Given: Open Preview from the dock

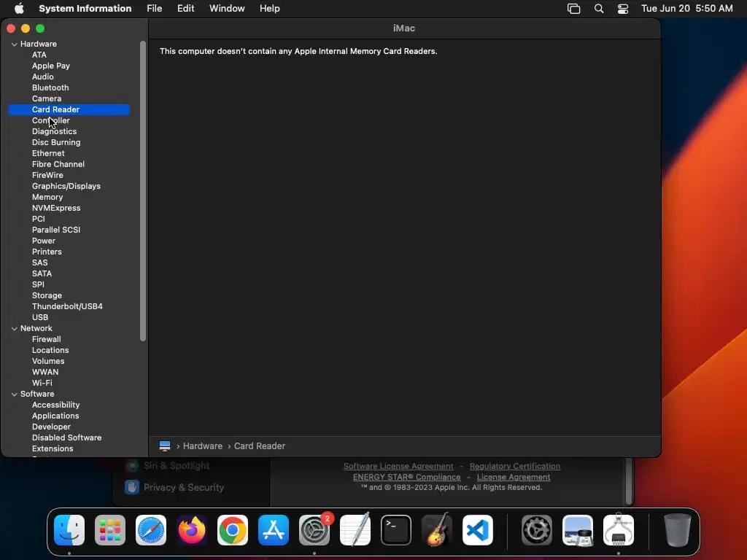Looking at the screenshot, I should 578,530.
